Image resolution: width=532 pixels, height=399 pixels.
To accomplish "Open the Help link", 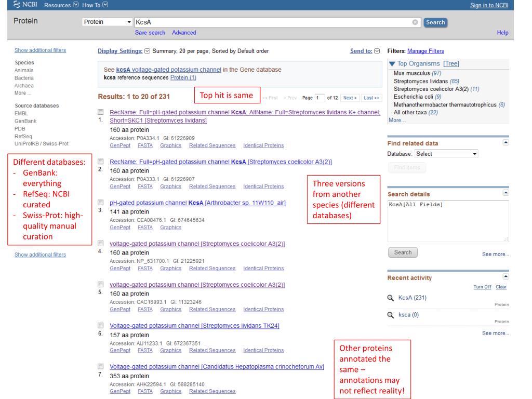I will (502, 33).
